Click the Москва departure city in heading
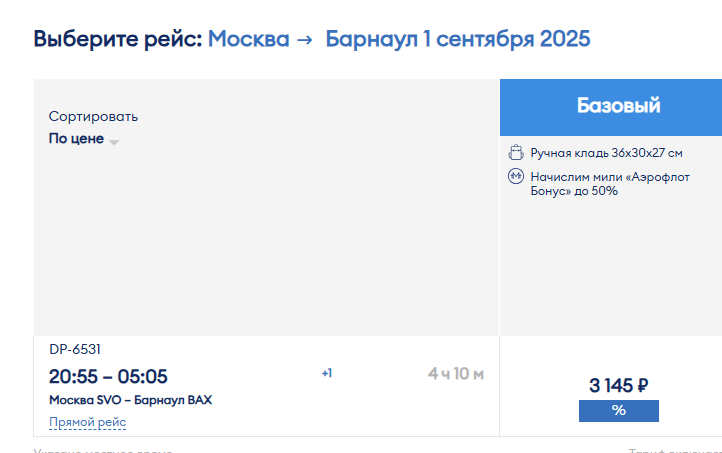The image size is (722, 453). [249, 39]
